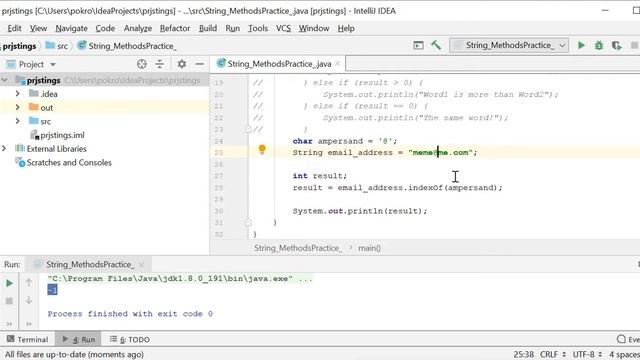Open Project panel settings gear
640x360 pixels.
pyautogui.click(x=182, y=64)
